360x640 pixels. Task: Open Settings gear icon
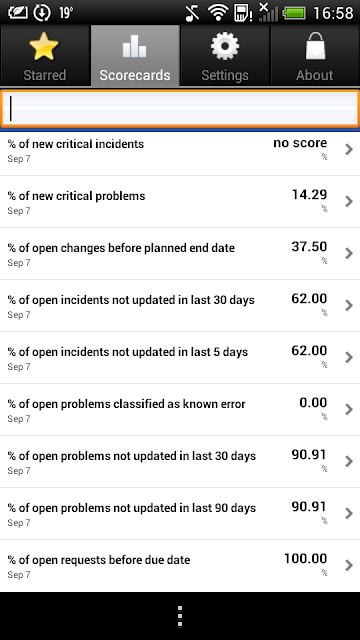[225, 46]
